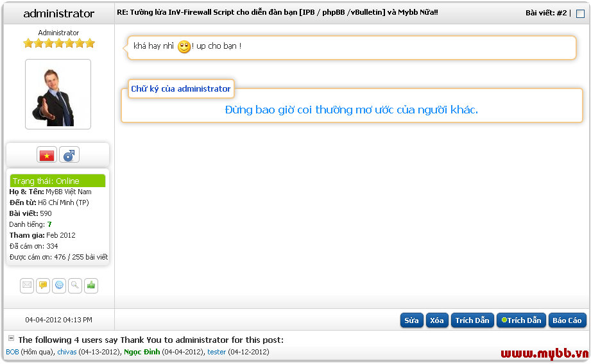The height and width of the screenshot is (364, 591).
Task: Toggle multi-quote Trích Dẫn with green dot
Action: tap(520, 320)
